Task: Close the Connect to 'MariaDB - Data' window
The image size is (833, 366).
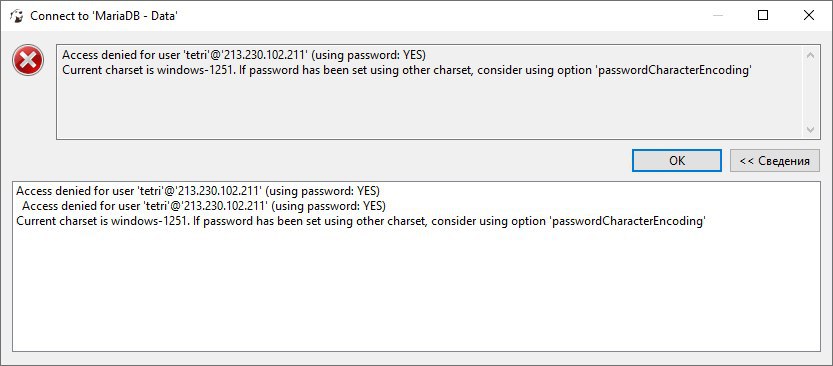Action: click(x=809, y=15)
